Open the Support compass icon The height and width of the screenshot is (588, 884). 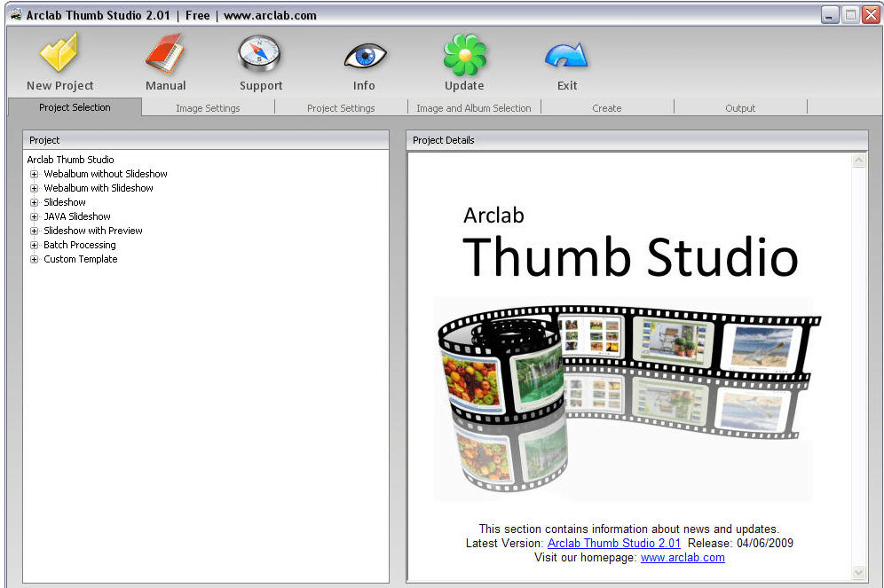(259, 53)
